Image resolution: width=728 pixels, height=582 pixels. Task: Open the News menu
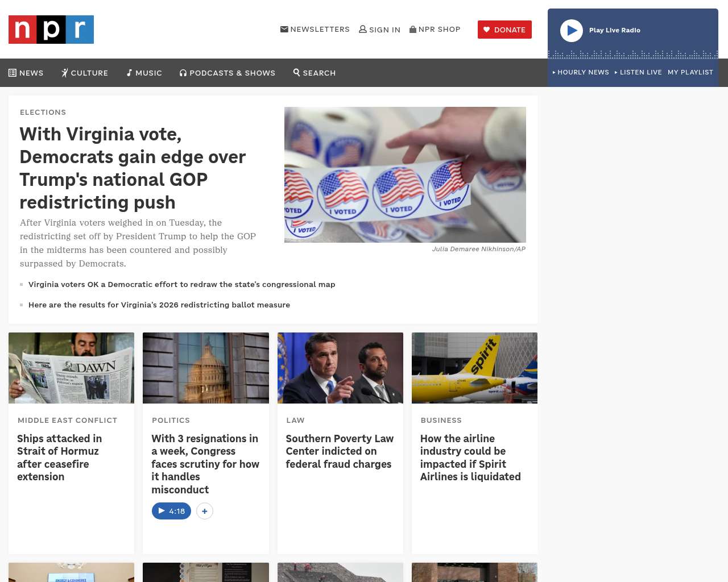26,73
